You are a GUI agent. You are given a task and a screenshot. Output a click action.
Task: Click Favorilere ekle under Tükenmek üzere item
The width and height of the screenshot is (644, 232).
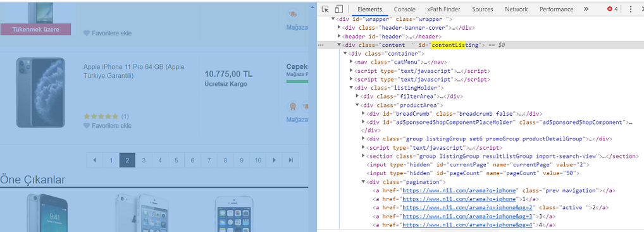(x=111, y=34)
